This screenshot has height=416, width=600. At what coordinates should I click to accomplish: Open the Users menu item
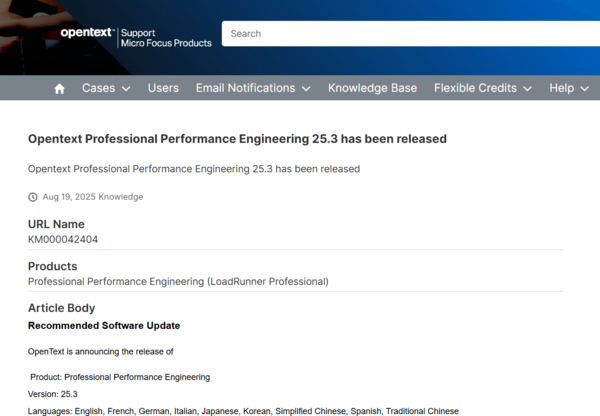163,88
